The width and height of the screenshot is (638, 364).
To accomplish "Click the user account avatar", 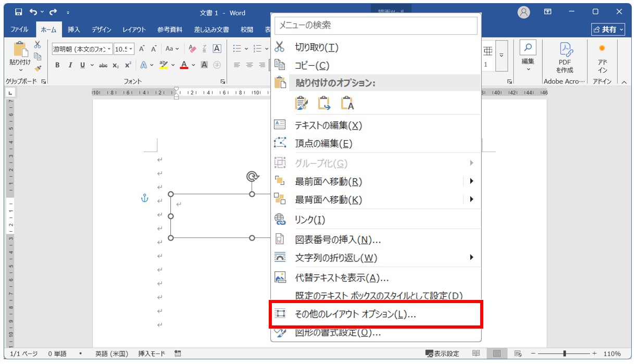I will [524, 12].
